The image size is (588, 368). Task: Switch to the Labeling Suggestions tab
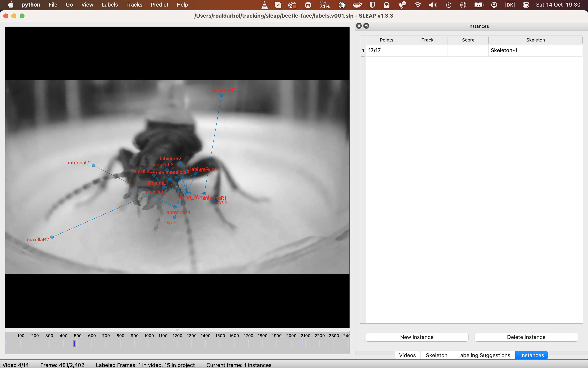point(483,355)
